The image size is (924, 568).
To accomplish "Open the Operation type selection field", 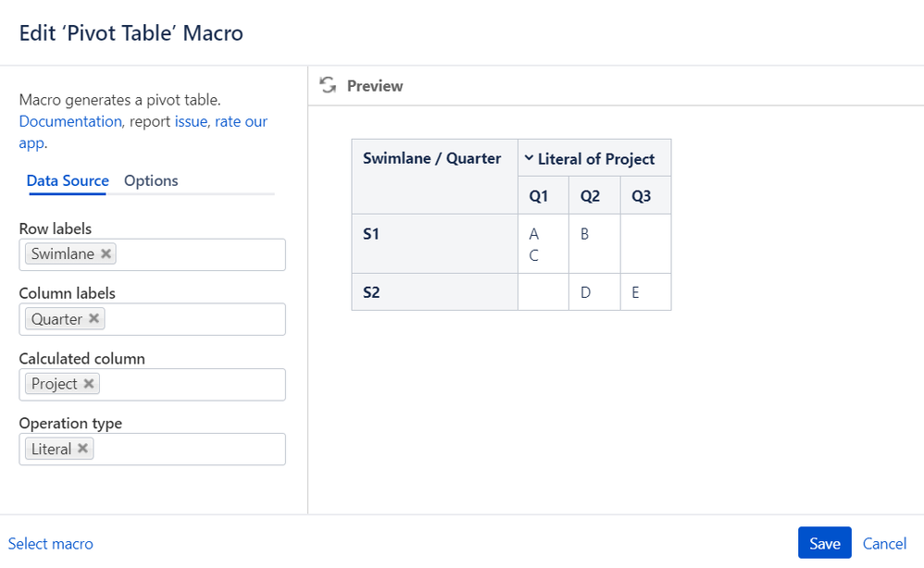I will point(204,449).
